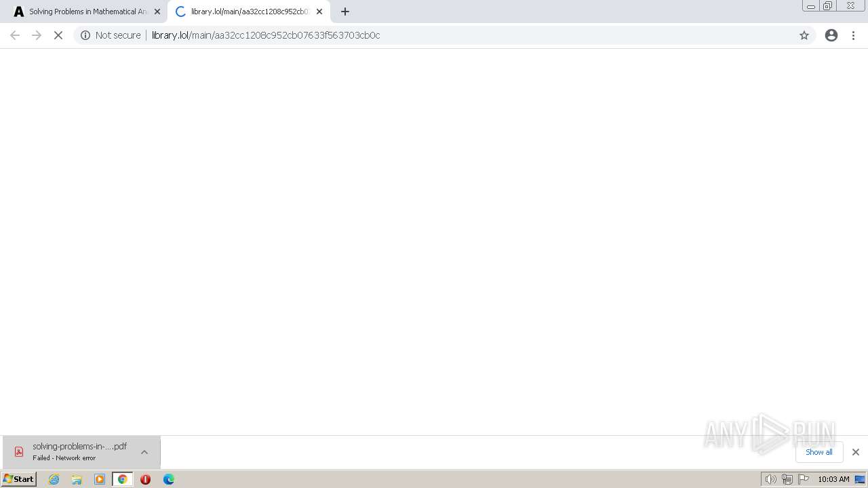Expand download options chevron for PDF

point(144,452)
